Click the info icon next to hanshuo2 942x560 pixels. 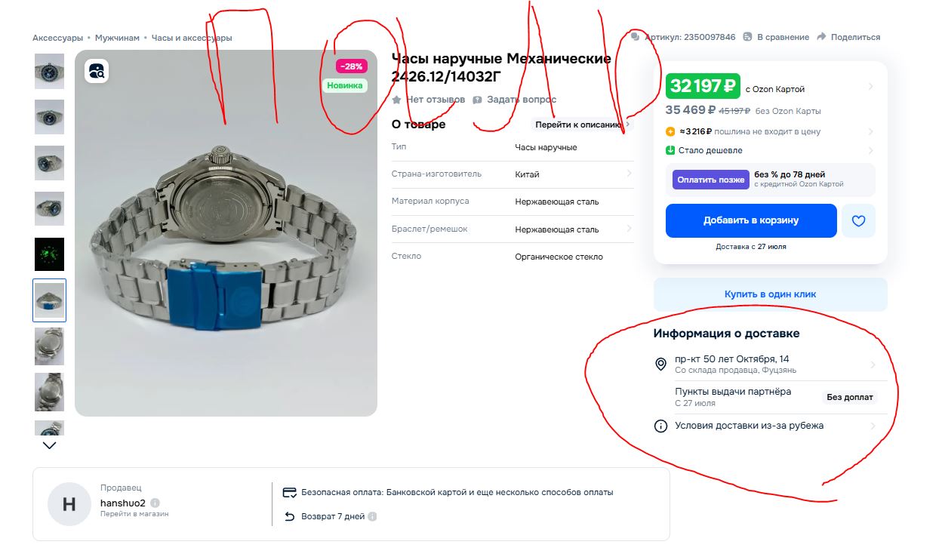tap(155, 503)
